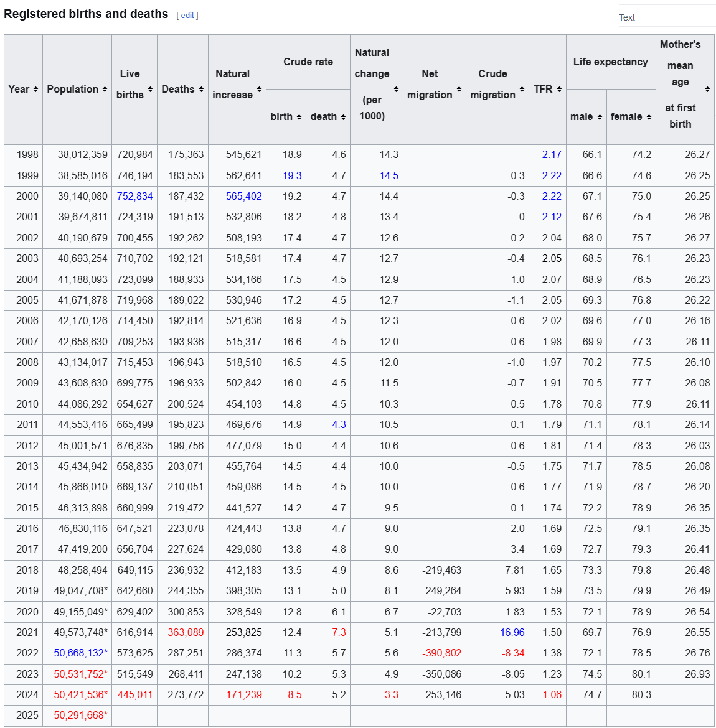
Task: Select the Registered births and deaths heading
Action: (x=86, y=14)
